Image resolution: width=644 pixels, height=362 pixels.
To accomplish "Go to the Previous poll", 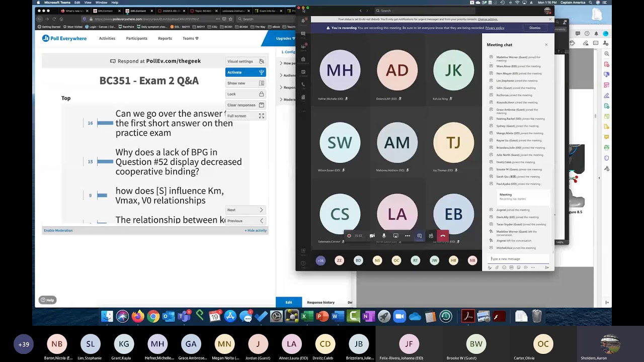I will pos(246,221).
